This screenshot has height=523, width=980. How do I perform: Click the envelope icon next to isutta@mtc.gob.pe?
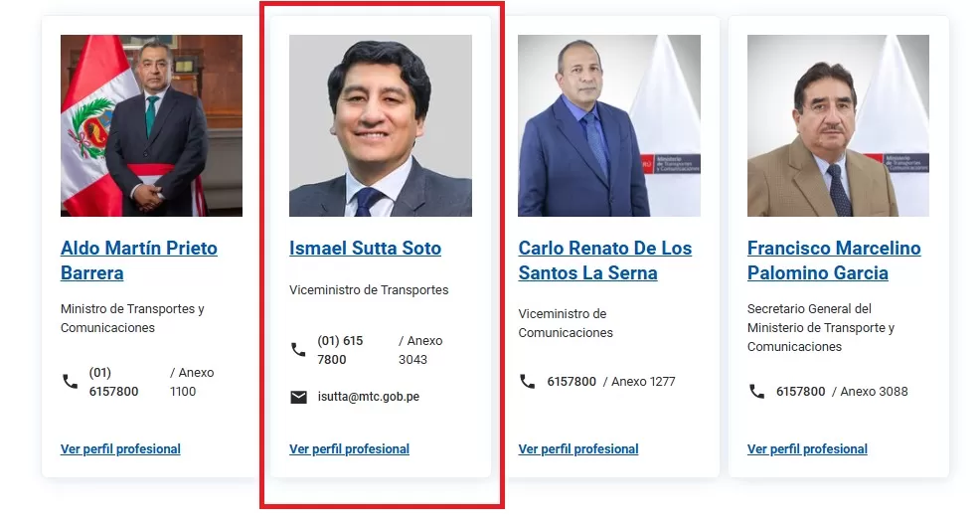pos(299,397)
